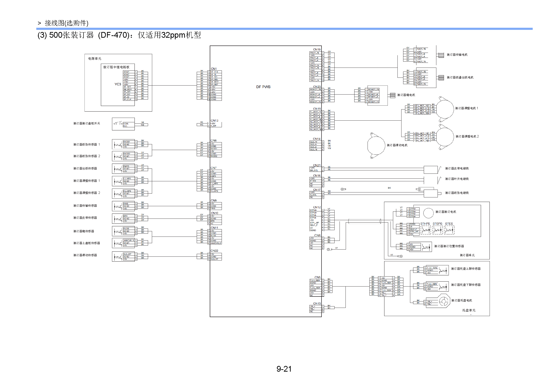
Task: Select the CN8 connector label
Action: click(317, 235)
